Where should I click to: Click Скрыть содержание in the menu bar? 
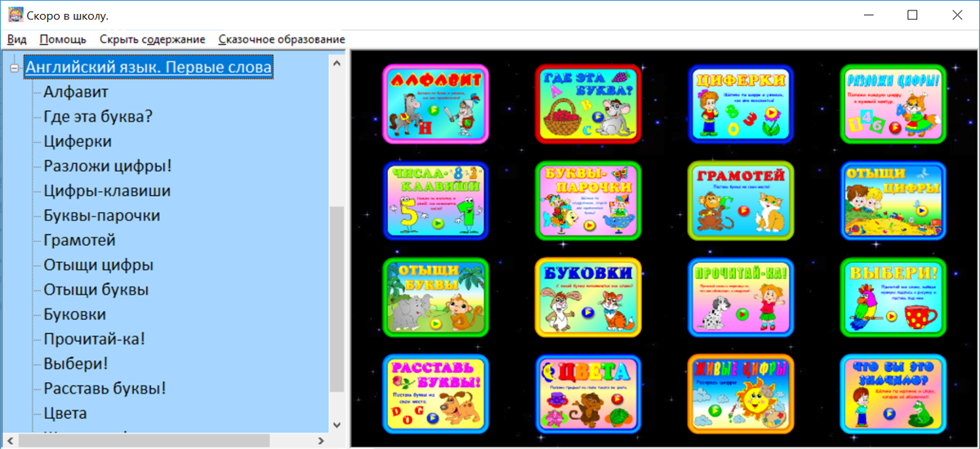tap(153, 39)
